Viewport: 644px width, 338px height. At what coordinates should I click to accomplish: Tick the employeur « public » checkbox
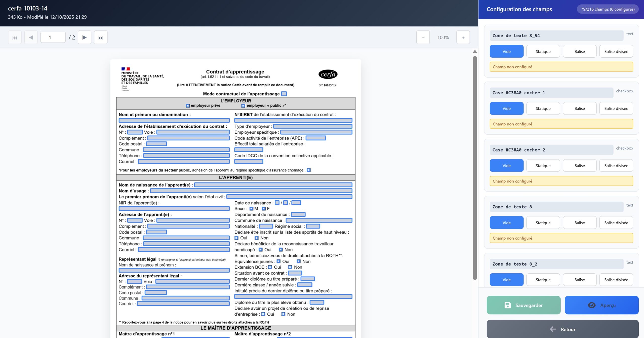pos(243,106)
